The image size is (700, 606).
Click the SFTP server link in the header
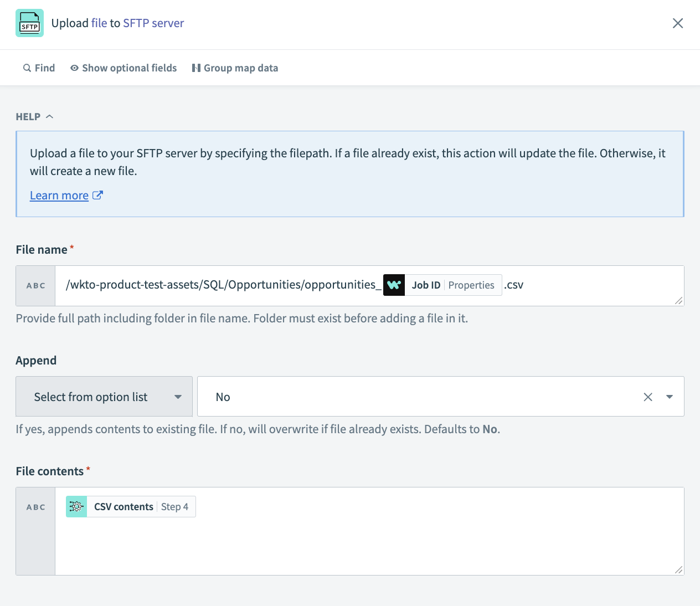pos(153,23)
